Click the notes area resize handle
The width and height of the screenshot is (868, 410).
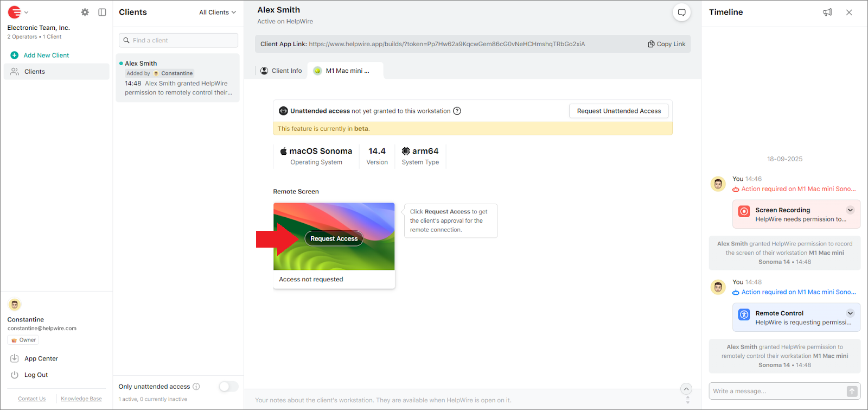click(x=688, y=400)
